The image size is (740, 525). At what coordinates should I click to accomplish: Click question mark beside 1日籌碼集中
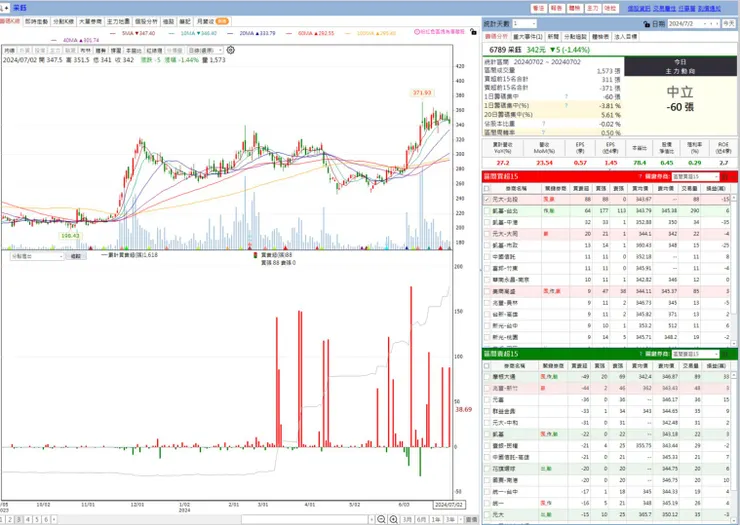tap(566, 96)
